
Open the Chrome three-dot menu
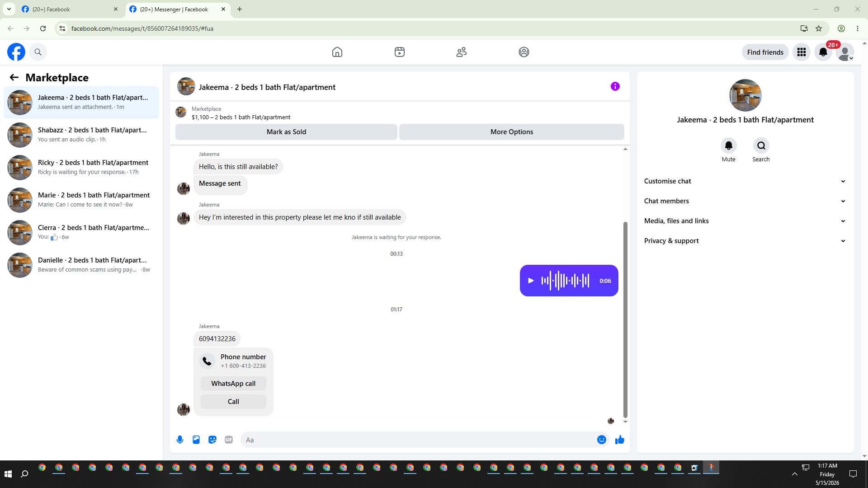858,28
